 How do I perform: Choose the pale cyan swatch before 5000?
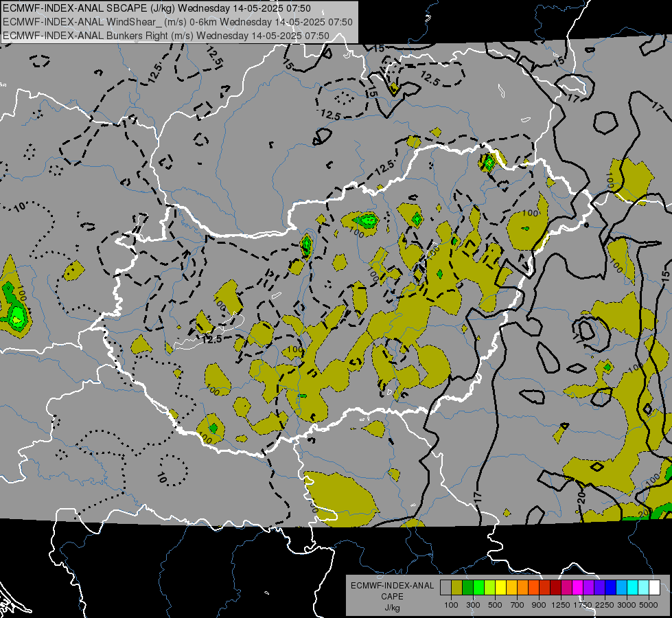[x=644, y=588]
